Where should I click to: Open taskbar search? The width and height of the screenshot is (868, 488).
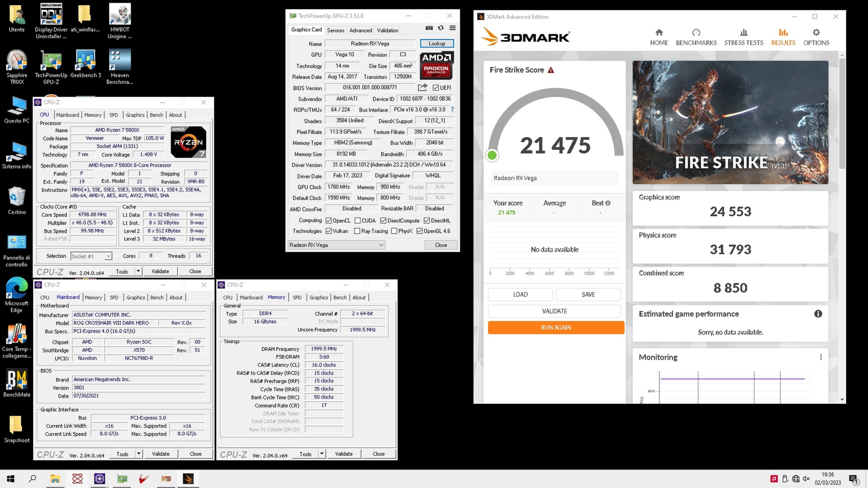pyautogui.click(x=33, y=479)
